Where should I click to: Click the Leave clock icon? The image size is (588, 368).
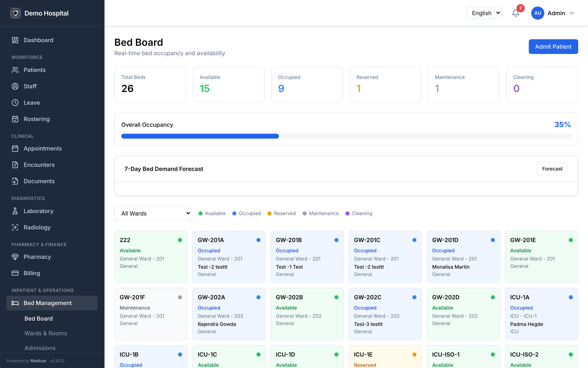pos(15,103)
